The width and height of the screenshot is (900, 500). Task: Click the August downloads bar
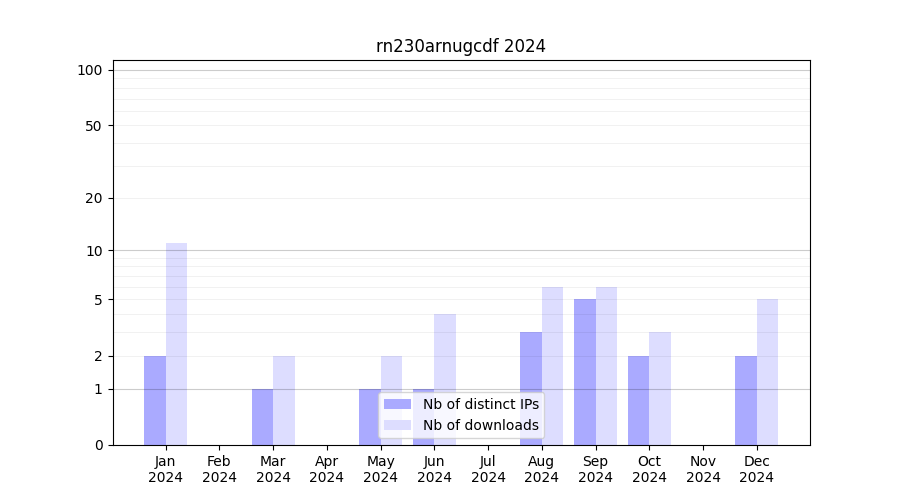[552, 366]
